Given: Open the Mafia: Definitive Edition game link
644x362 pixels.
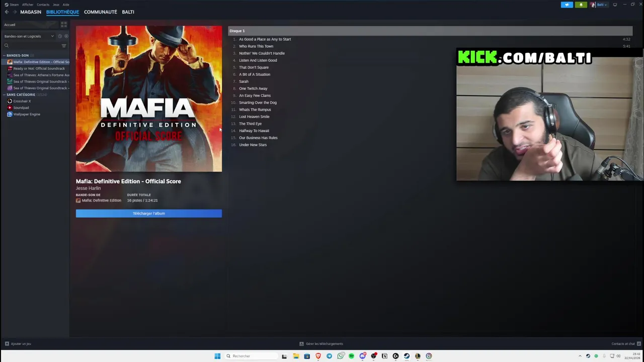Looking at the screenshot, I should pos(102,201).
